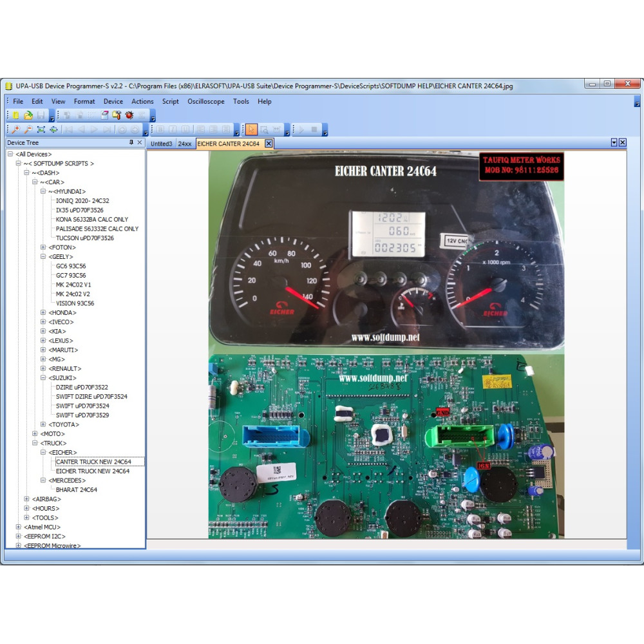The height and width of the screenshot is (644, 644).
Task: Switch to the 24xx tab
Action: pyautogui.click(x=184, y=144)
